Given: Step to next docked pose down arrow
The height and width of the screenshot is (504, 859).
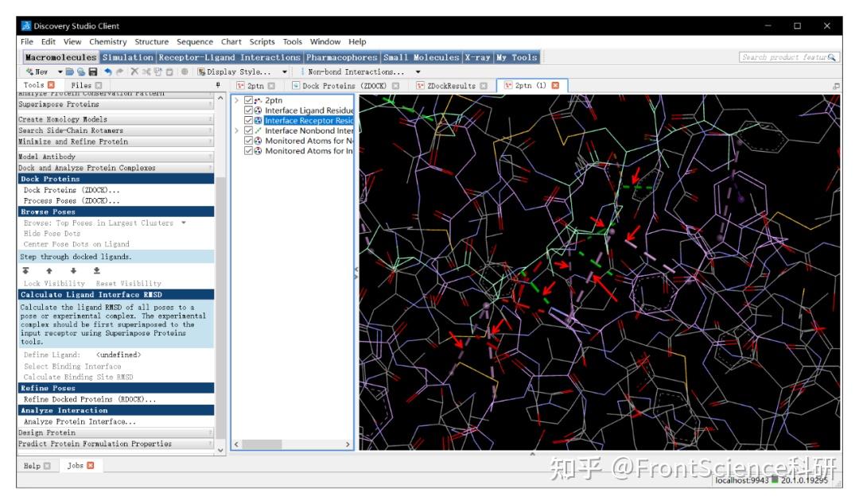Looking at the screenshot, I should point(73,270).
